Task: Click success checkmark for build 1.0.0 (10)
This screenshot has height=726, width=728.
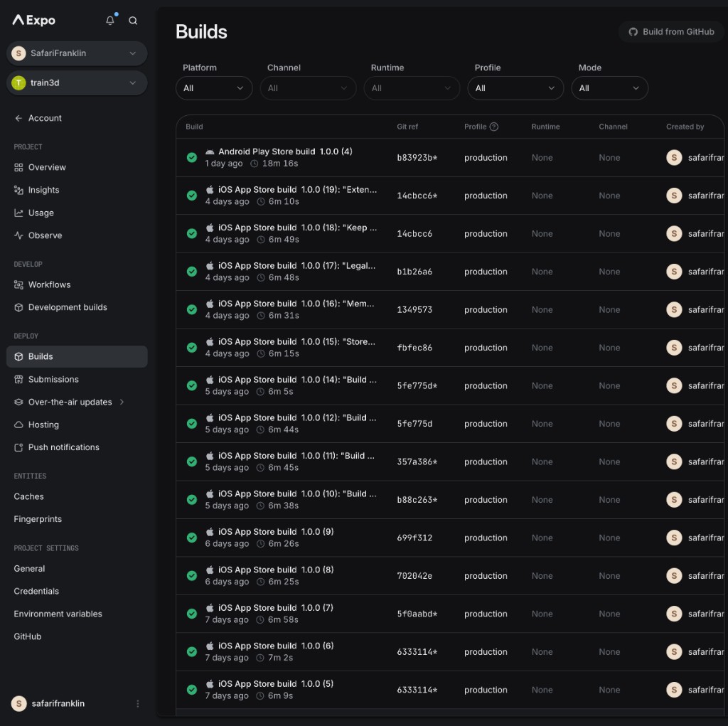Action: [192, 501]
